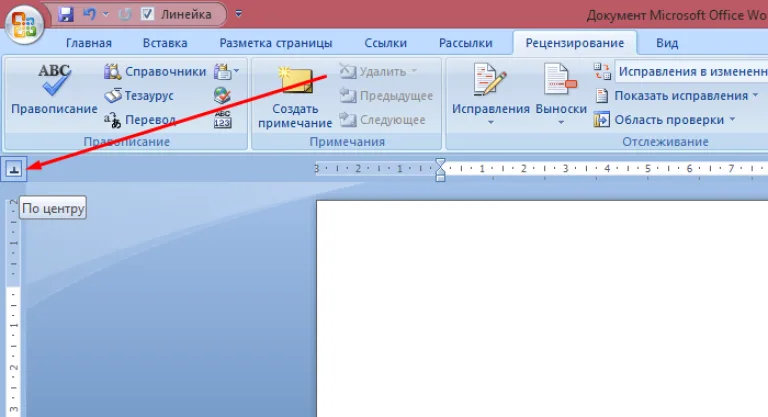Open the word count ABC 123 icon

222,120
